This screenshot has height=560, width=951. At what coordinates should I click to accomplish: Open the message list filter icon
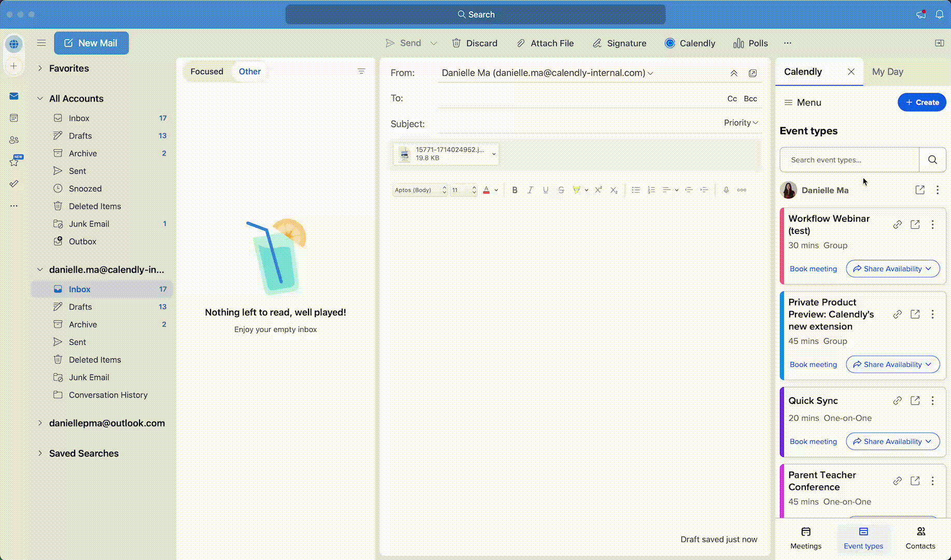pos(361,71)
